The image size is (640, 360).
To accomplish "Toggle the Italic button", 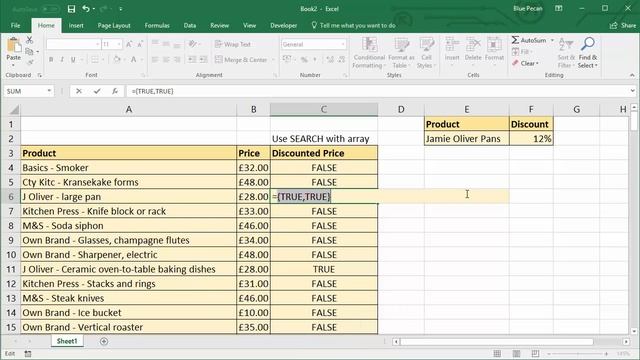I will point(62,60).
